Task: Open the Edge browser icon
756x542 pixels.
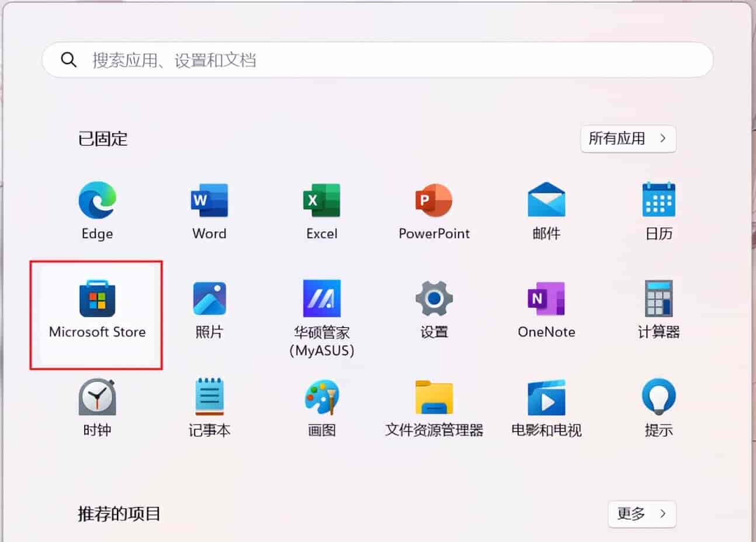Action: [97, 200]
